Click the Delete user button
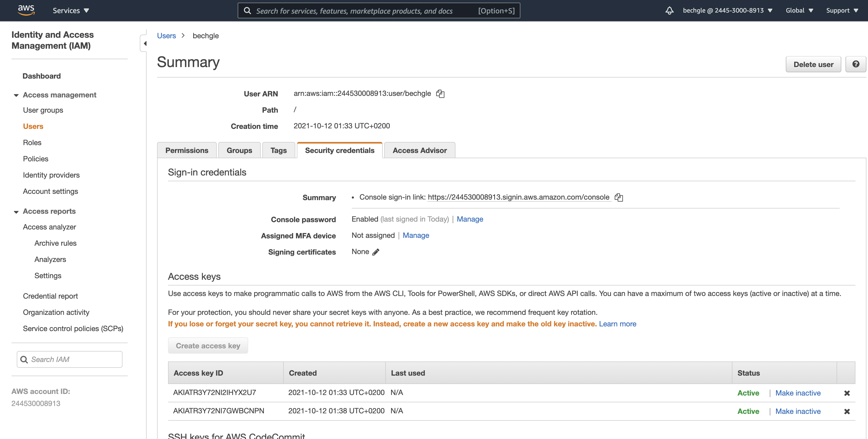This screenshot has width=868, height=439. pos(813,64)
